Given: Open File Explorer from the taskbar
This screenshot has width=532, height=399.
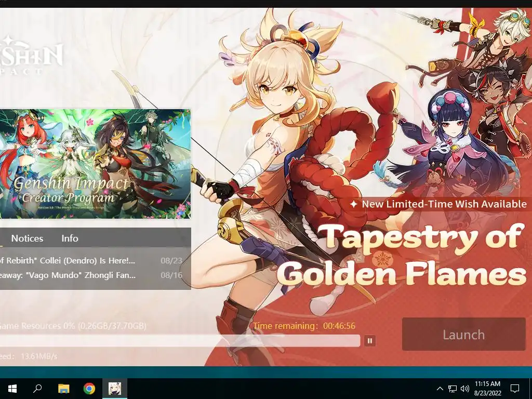Looking at the screenshot, I should [x=63, y=389].
